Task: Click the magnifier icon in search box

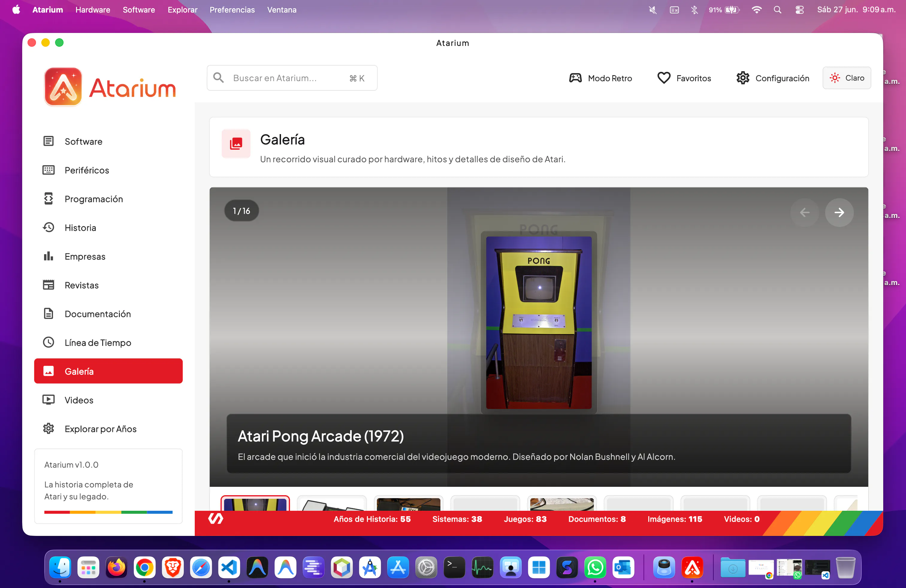Action: 218,78
